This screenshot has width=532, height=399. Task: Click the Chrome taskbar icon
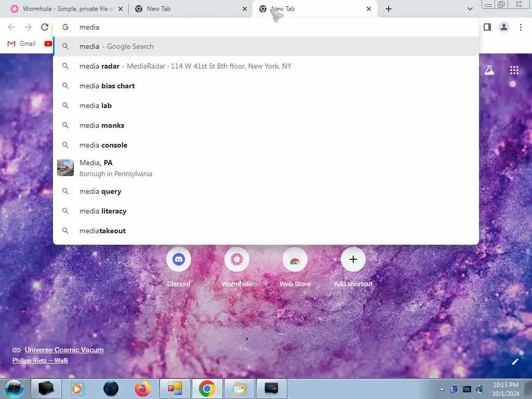click(207, 389)
